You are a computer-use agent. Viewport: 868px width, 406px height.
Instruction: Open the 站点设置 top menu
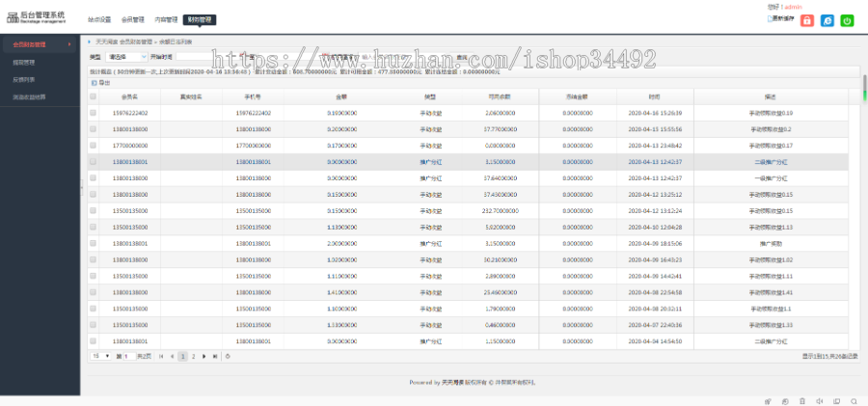coord(99,19)
